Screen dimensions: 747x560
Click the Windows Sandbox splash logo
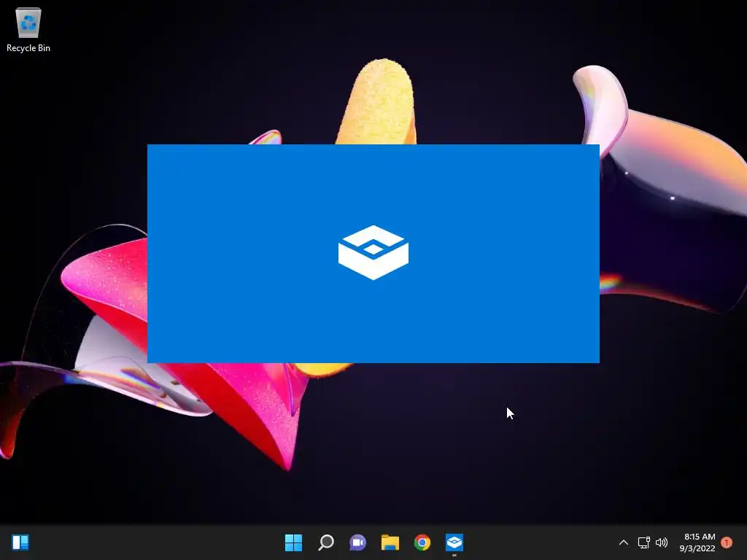pos(373,252)
